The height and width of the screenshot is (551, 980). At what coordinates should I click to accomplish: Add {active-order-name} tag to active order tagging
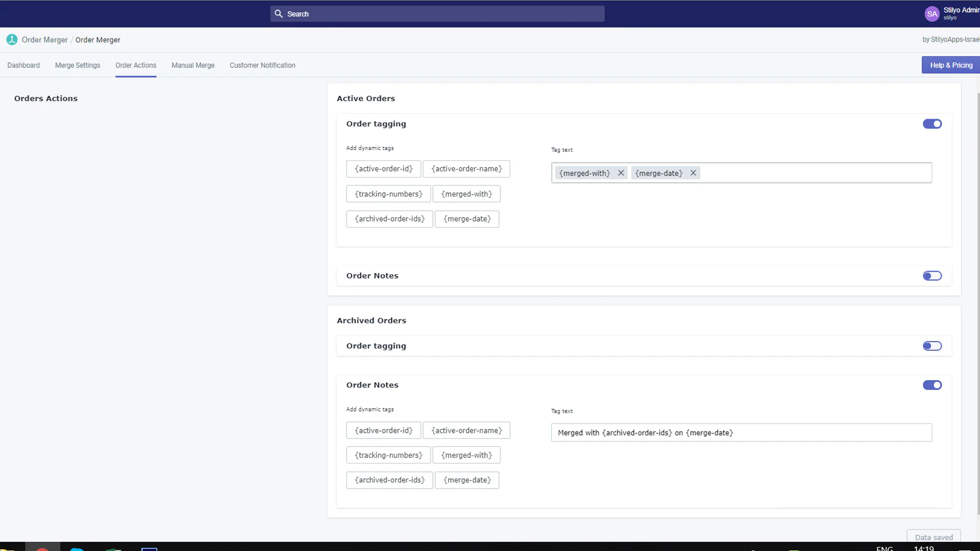(x=466, y=169)
